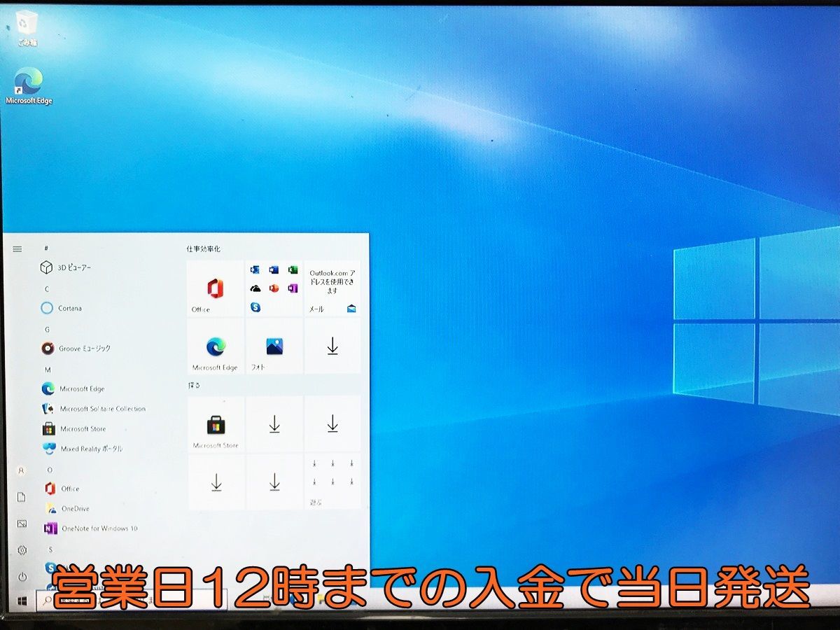The width and height of the screenshot is (840, 630).
Task: Open the 遊ぶ folder tile
Action: click(x=332, y=482)
